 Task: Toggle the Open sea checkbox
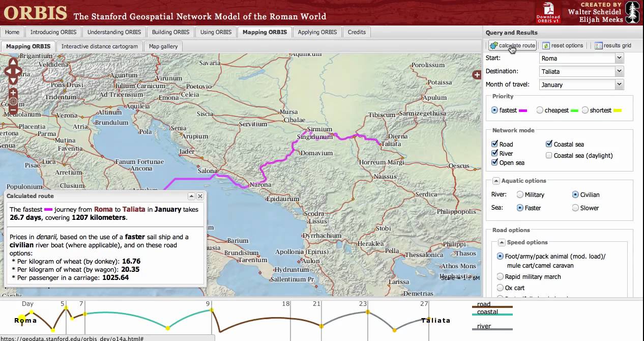pyautogui.click(x=495, y=162)
